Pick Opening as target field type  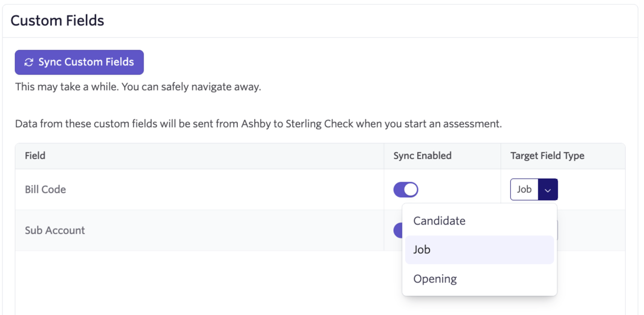pyautogui.click(x=435, y=279)
